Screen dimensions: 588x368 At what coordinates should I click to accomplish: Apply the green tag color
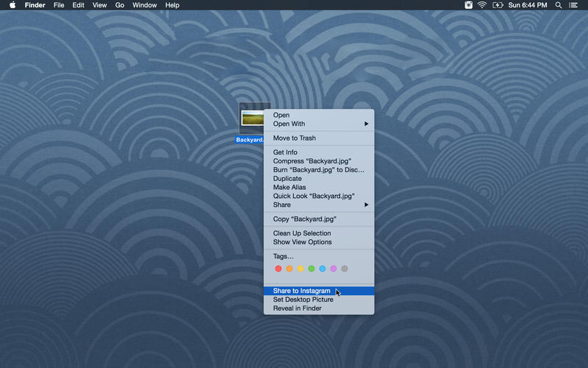[x=312, y=269]
